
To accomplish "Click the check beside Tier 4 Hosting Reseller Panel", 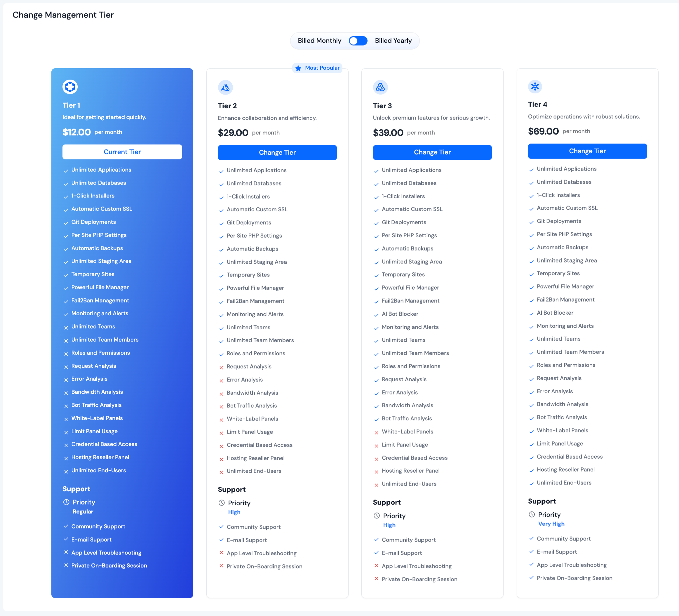I will (x=532, y=471).
